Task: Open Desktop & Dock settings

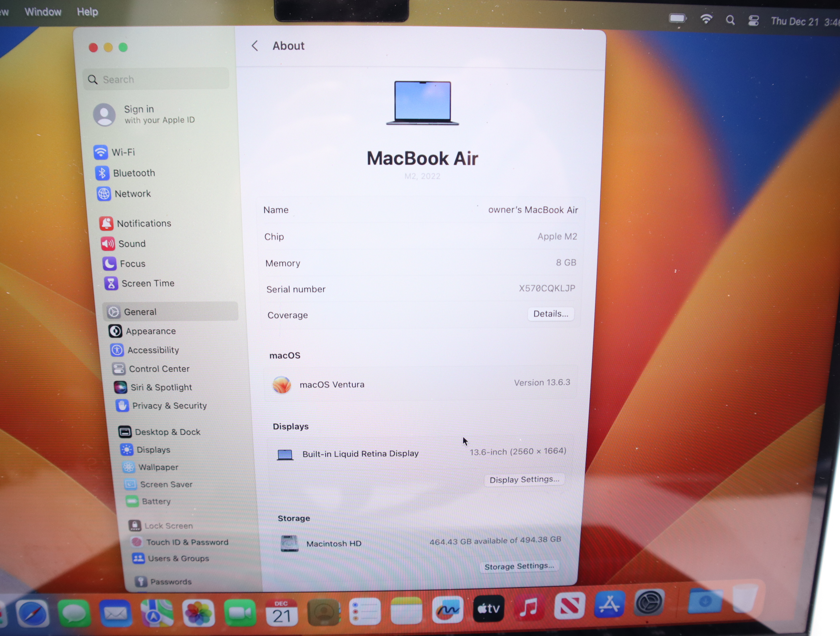Action: pyautogui.click(x=159, y=432)
